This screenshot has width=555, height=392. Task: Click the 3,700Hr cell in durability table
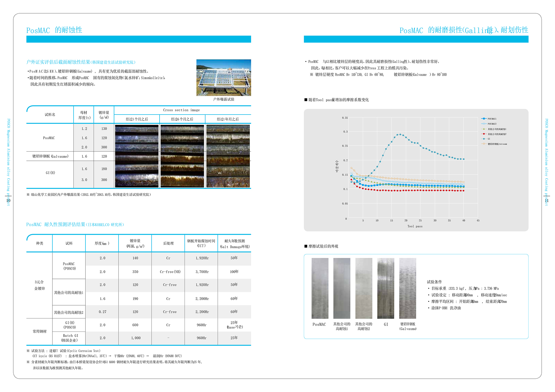coord(202,272)
